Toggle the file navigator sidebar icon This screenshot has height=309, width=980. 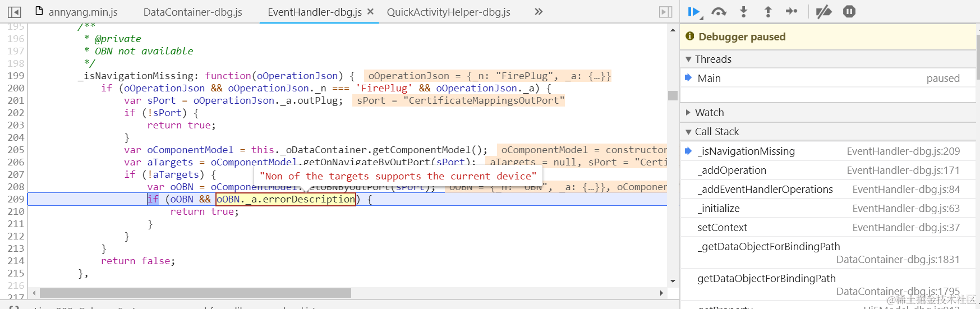[x=15, y=12]
